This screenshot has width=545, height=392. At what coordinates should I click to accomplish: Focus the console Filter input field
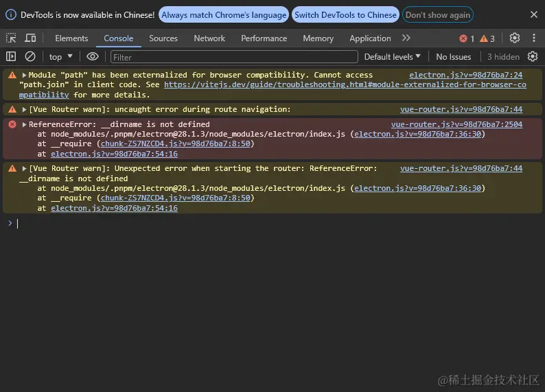234,57
